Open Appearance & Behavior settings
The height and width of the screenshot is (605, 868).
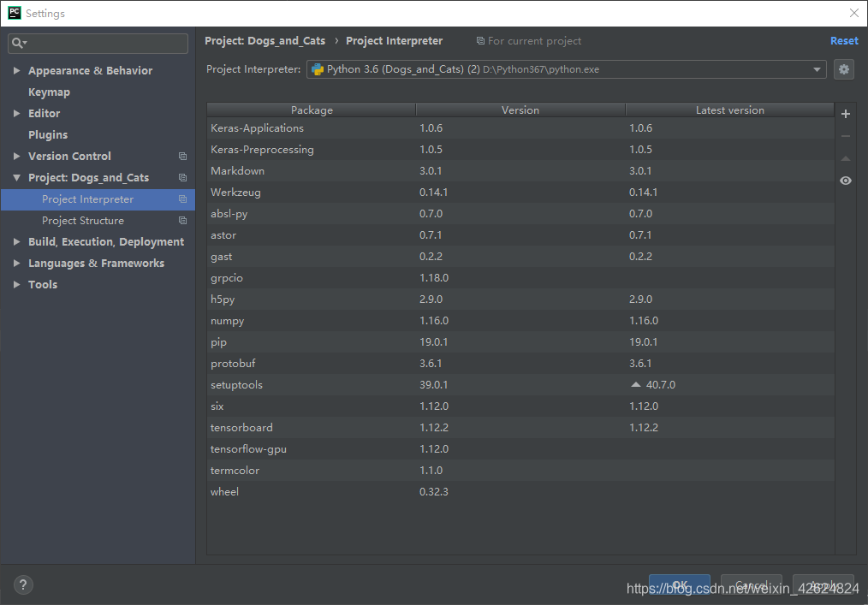[x=90, y=71]
